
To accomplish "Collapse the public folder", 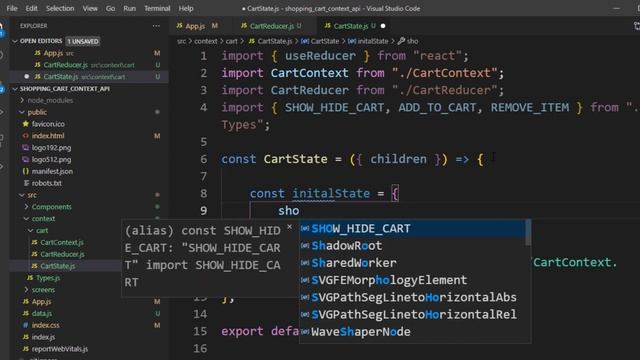I will [37, 112].
